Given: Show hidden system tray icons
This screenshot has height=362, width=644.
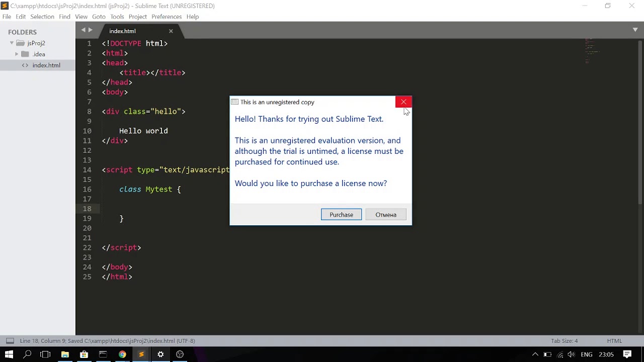Looking at the screenshot, I should pyautogui.click(x=535, y=354).
